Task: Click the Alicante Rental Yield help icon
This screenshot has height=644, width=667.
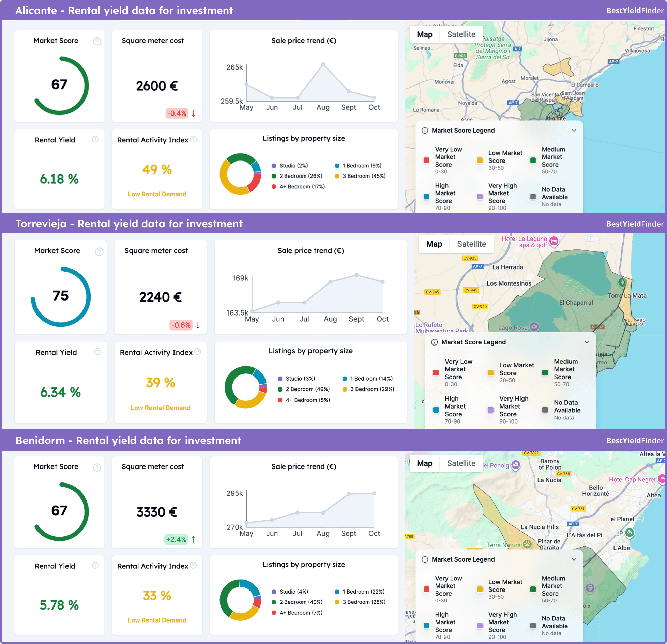Action: click(95, 139)
